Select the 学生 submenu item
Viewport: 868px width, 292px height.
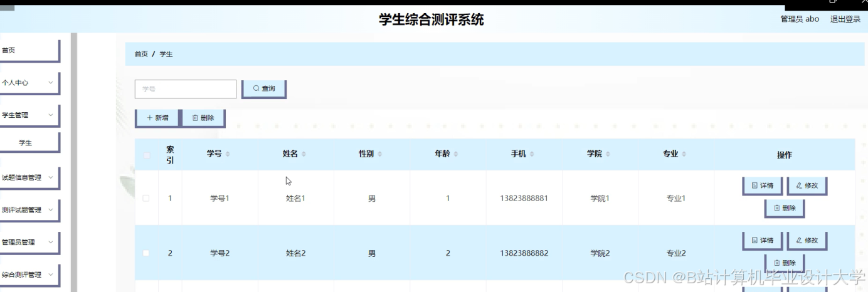pyautogui.click(x=29, y=143)
